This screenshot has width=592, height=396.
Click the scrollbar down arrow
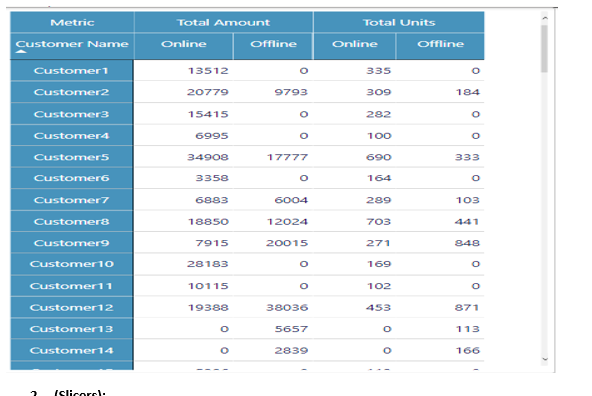coord(544,359)
